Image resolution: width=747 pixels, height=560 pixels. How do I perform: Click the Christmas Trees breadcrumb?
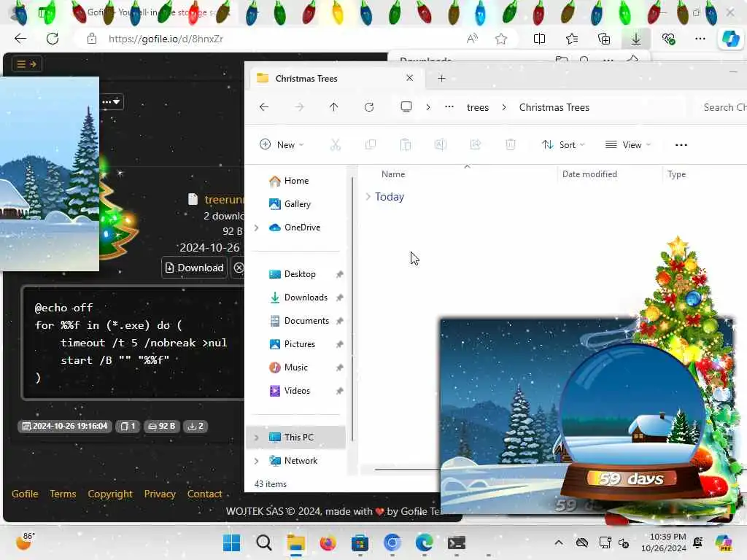click(x=554, y=107)
